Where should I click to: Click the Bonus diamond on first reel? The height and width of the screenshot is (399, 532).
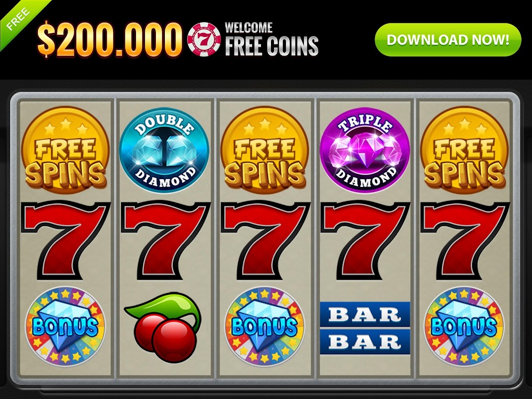click(65, 327)
